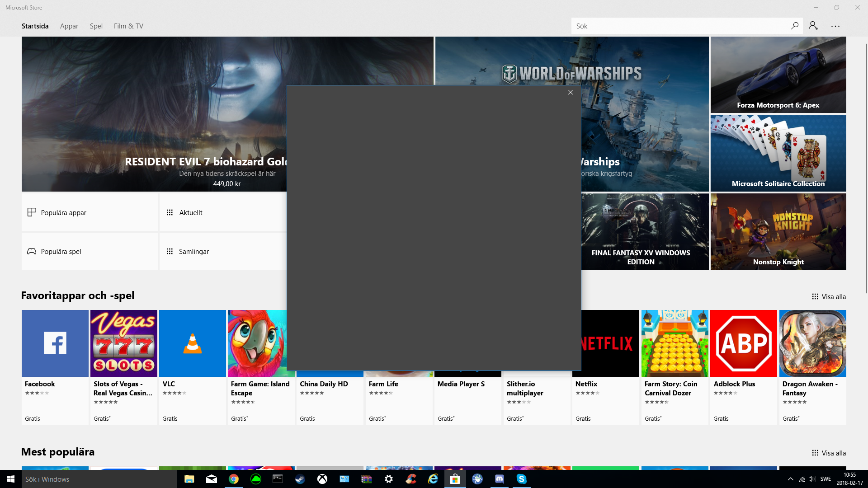Open CCleaner from taskbar
This screenshot has height=488, width=868.
pyautogui.click(x=411, y=479)
